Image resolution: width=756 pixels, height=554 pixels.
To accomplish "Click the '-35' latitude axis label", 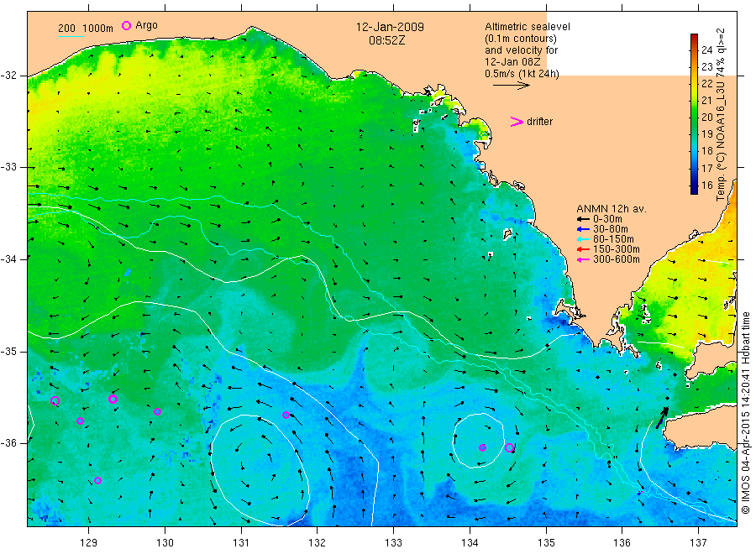I will coord(8,351).
